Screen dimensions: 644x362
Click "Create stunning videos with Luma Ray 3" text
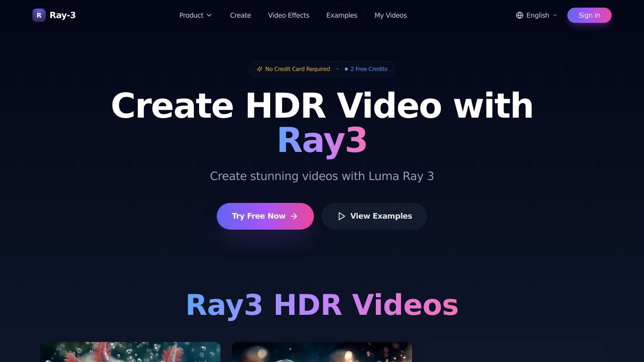(322, 176)
